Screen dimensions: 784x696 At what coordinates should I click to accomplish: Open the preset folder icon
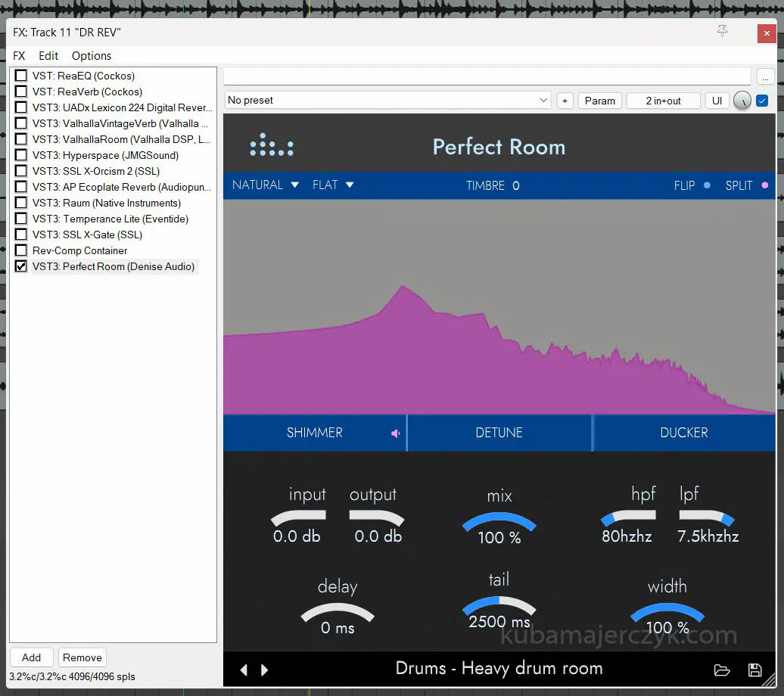click(x=722, y=670)
